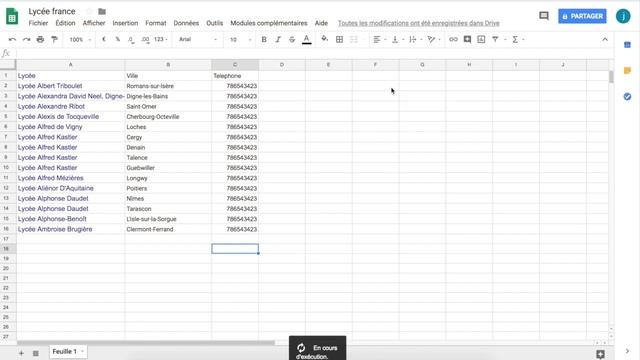Open the Édition menu
This screenshot has height=360, width=640.
[x=65, y=23]
